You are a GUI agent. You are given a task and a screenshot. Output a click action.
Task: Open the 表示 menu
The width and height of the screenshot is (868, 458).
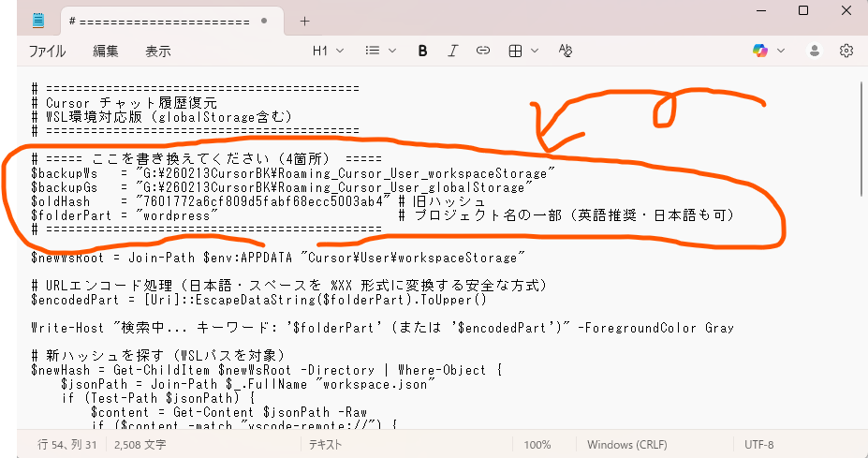pyautogui.click(x=157, y=51)
